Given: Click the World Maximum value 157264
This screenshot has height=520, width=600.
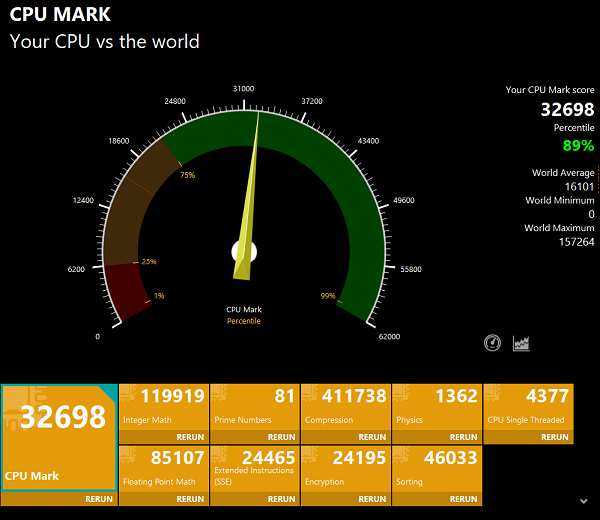Looking at the screenshot, I should [x=576, y=242].
